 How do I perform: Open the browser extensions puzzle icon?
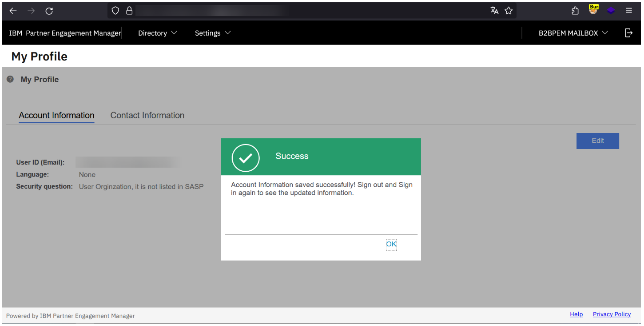tap(575, 11)
